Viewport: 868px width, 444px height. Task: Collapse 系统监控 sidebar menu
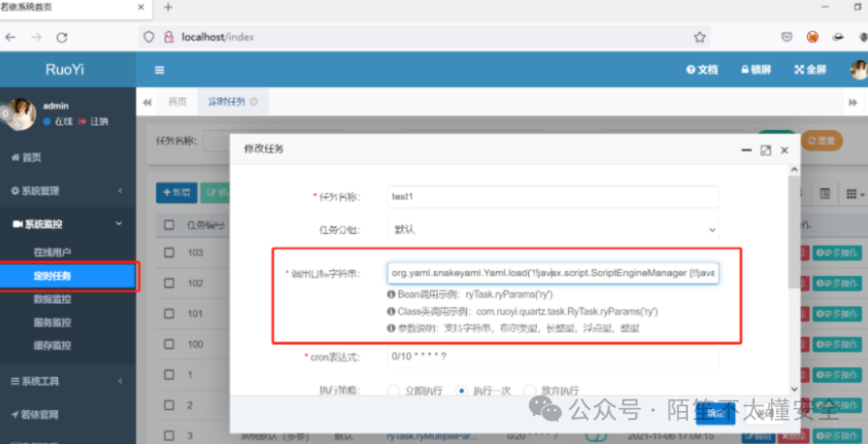click(x=68, y=224)
